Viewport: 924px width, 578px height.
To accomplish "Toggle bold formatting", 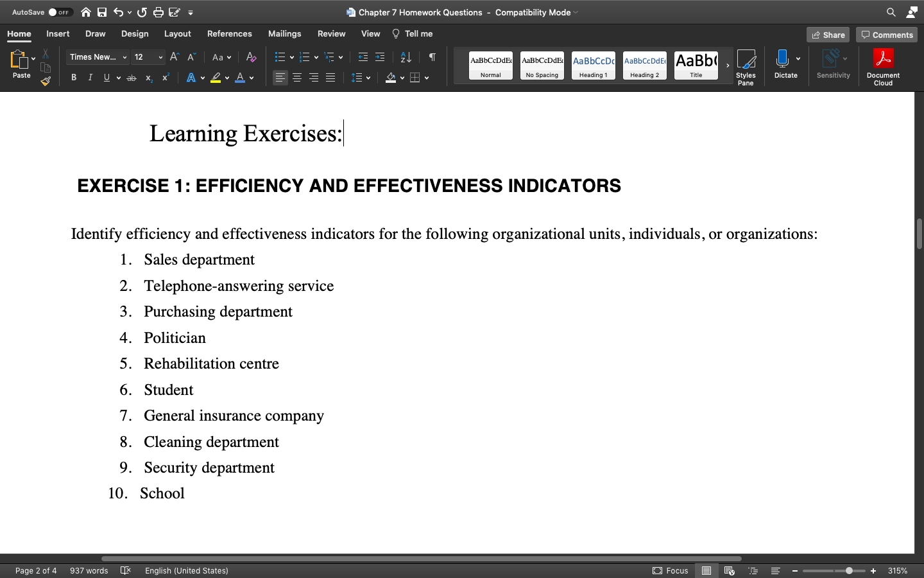I will point(74,78).
